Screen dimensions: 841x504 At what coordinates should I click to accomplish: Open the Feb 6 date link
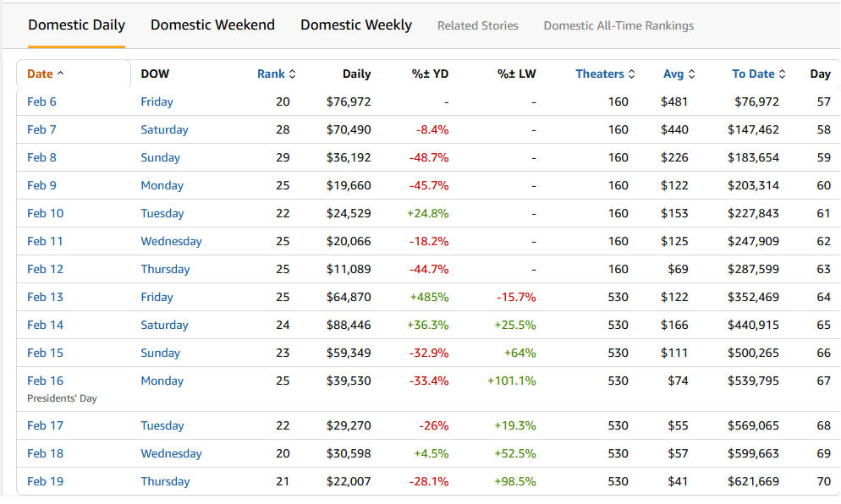pyautogui.click(x=41, y=101)
